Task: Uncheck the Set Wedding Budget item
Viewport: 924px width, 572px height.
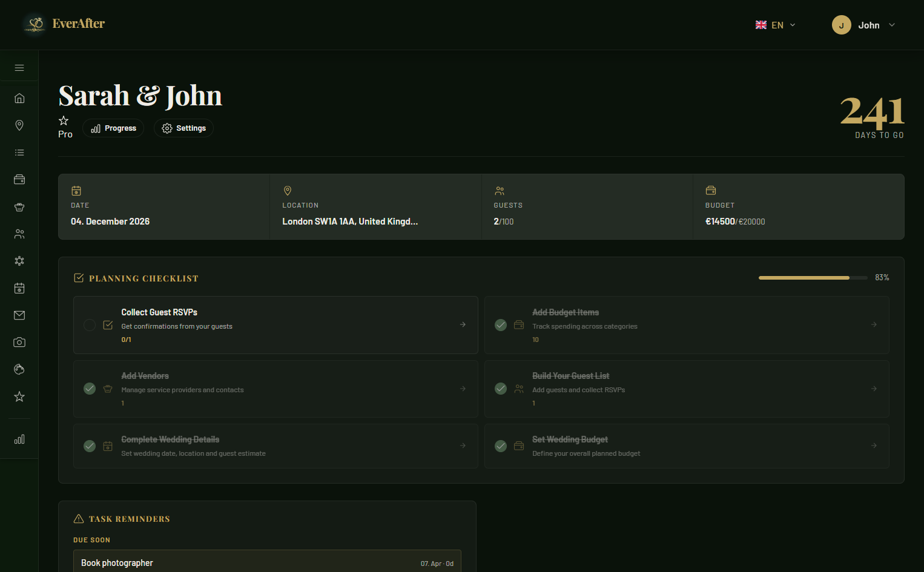Action: pyautogui.click(x=501, y=446)
